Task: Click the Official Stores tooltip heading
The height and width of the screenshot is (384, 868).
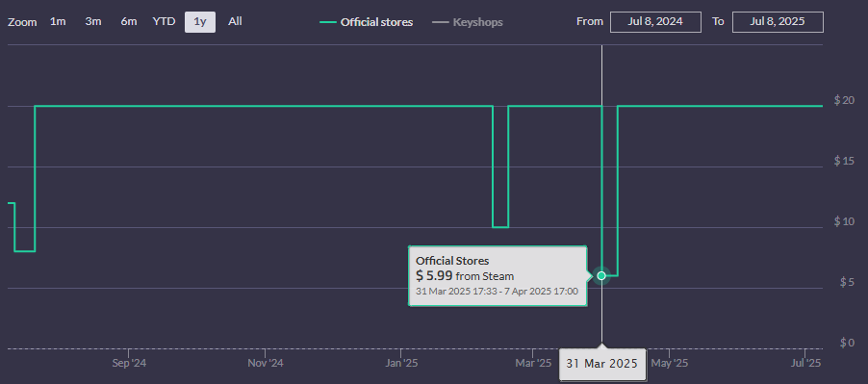Action: coord(452,261)
